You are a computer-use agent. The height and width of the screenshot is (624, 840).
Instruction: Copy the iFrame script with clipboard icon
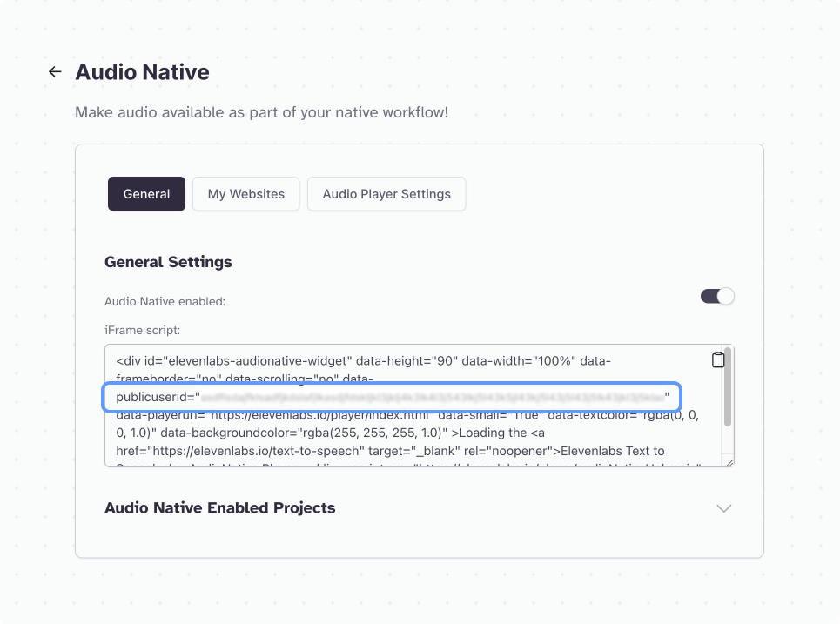click(x=717, y=360)
